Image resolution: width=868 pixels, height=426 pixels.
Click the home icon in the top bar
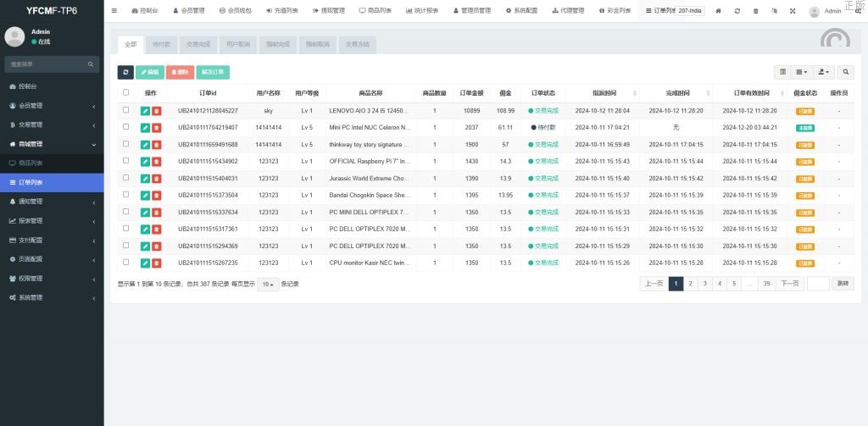719,11
